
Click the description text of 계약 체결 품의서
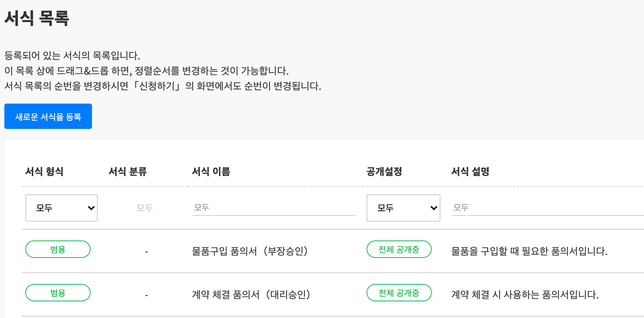point(525,294)
